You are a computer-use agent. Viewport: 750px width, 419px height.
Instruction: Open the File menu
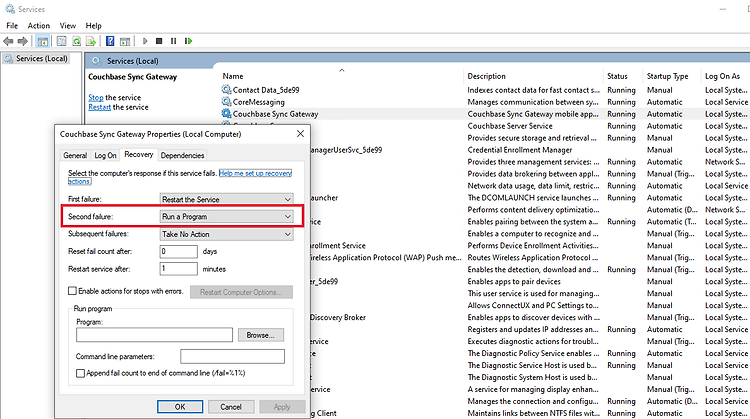(x=12, y=26)
